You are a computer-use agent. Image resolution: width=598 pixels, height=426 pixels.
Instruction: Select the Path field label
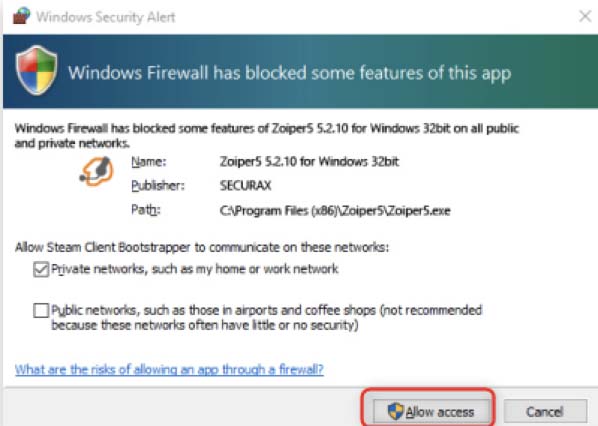[146, 210]
